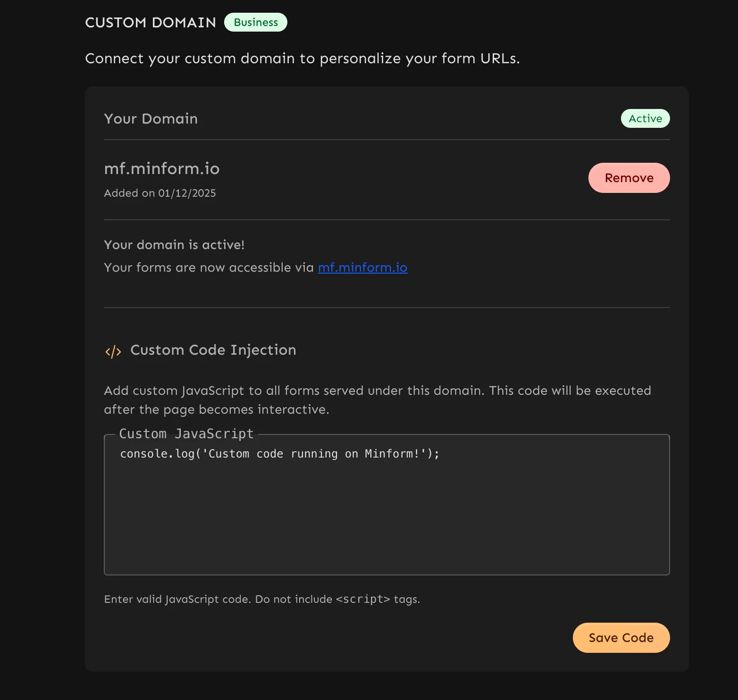Image resolution: width=738 pixels, height=700 pixels.
Task: Click the code injection </> icon
Action: pyautogui.click(x=113, y=351)
